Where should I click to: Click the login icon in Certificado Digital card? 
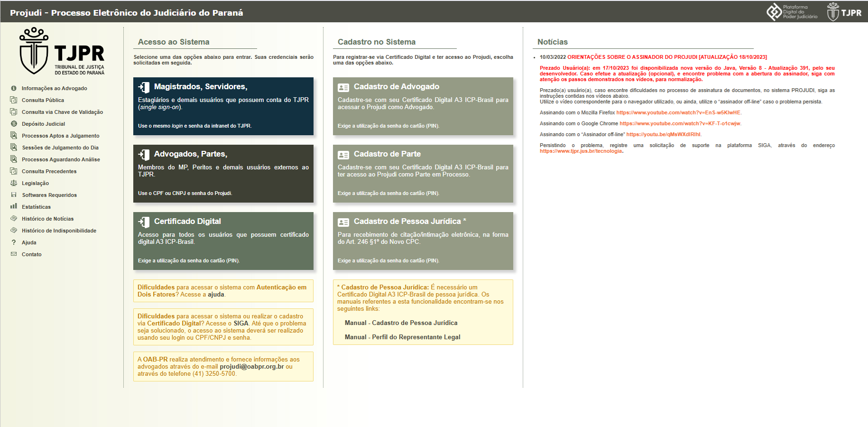coord(144,222)
